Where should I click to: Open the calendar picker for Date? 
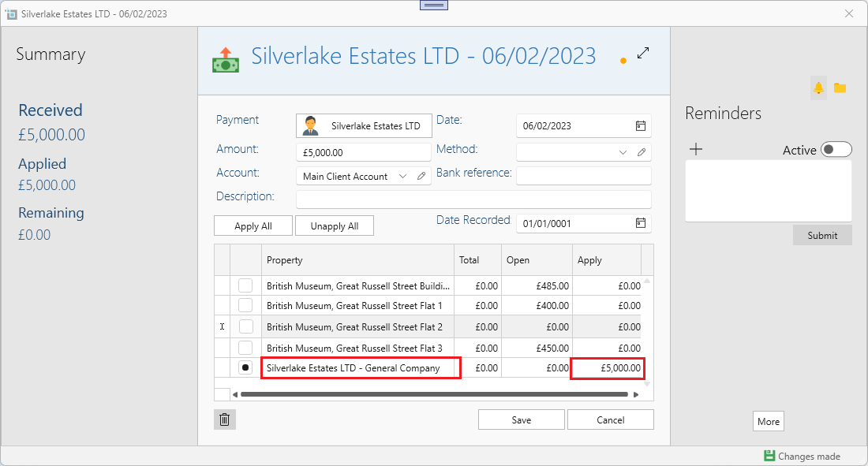click(641, 125)
